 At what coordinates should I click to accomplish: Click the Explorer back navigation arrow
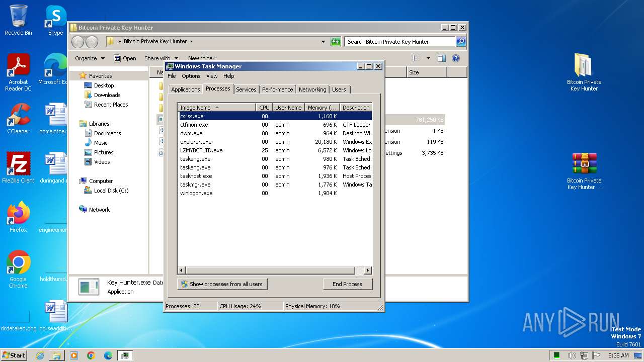click(x=78, y=42)
